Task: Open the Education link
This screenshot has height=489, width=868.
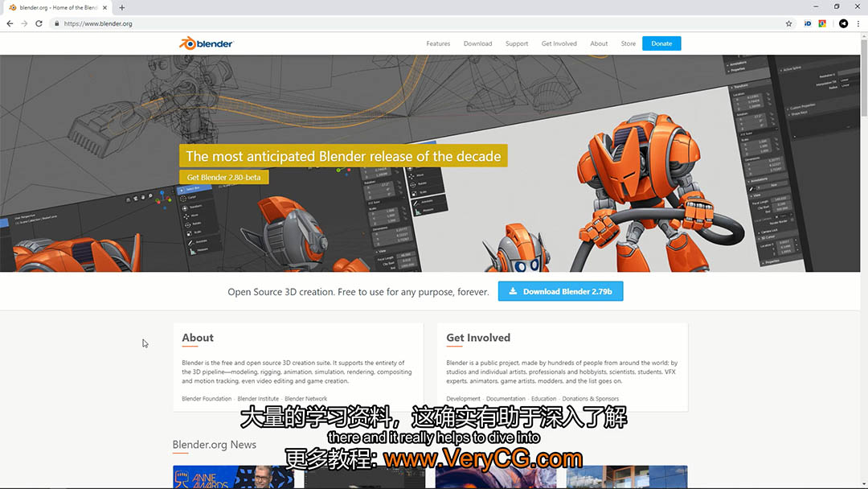Action: 543,399
